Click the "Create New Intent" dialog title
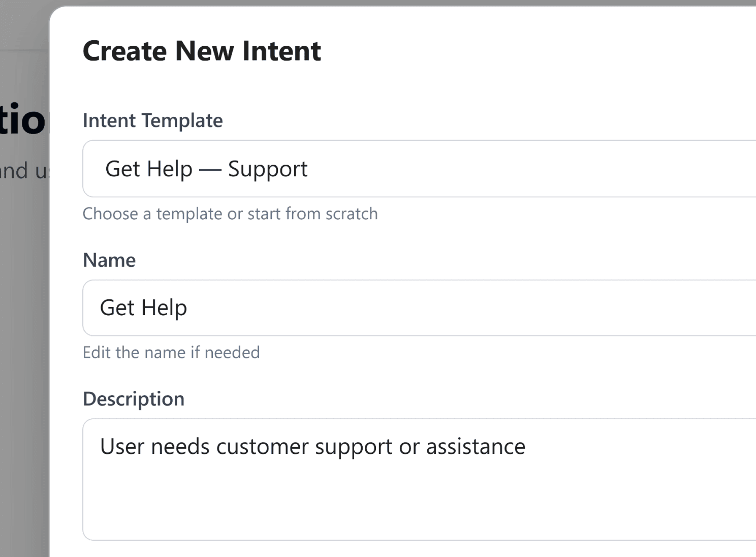This screenshot has width=756, height=557. 202,51
